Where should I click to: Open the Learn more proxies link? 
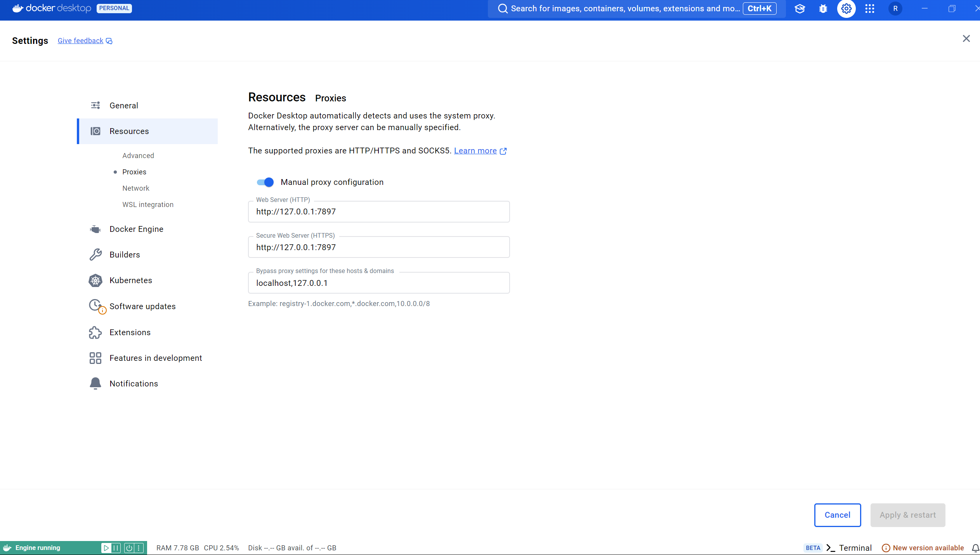coord(475,151)
